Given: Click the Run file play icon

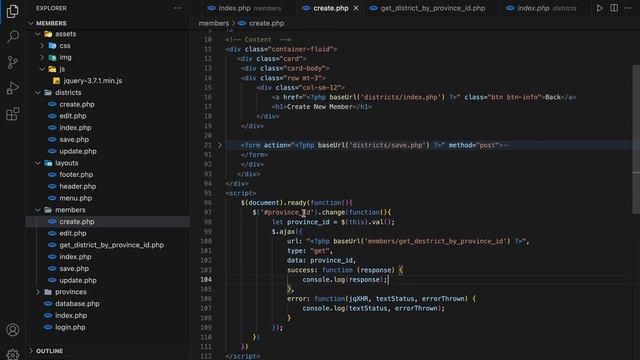Looking at the screenshot, I should point(600,8).
